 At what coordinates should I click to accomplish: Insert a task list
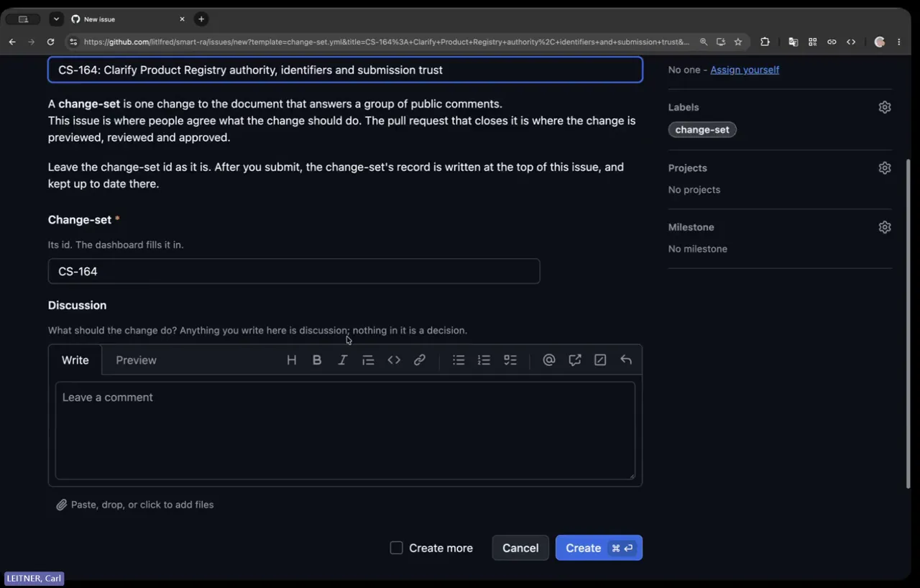[x=510, y=360]
